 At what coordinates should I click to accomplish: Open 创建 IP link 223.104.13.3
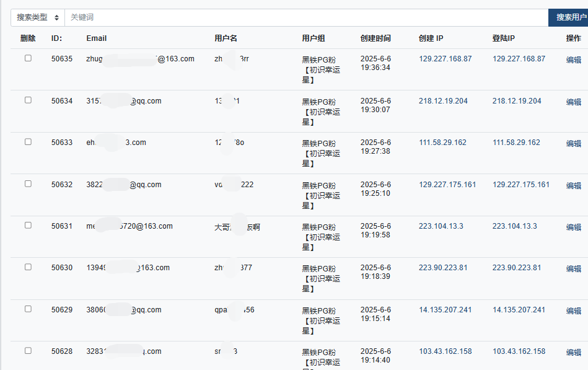point(441,226)
